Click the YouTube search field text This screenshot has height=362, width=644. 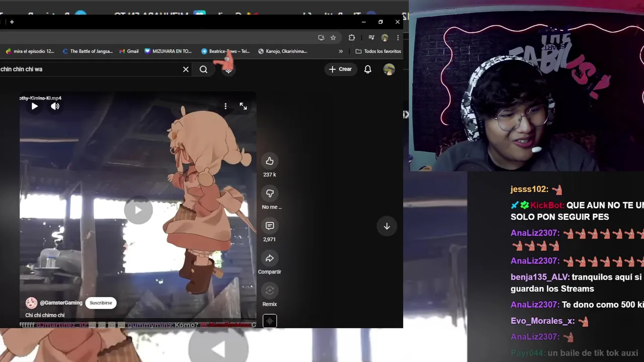click(21, 69)
